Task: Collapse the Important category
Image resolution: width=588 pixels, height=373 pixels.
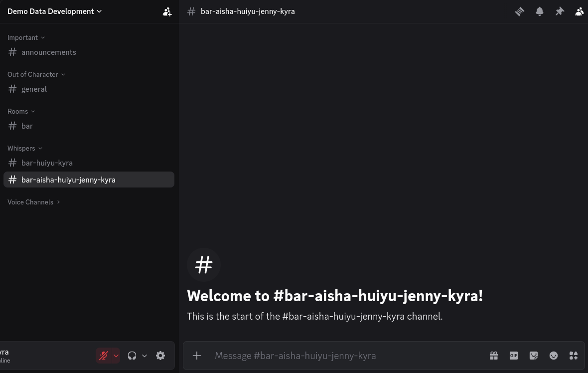Action: click(26, 37)
